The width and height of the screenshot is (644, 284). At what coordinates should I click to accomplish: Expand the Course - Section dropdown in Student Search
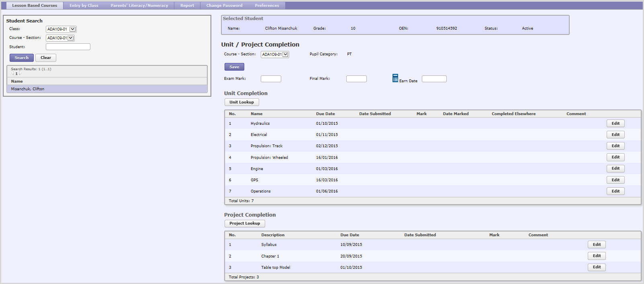pyautogui.click(x=71, y=38)
